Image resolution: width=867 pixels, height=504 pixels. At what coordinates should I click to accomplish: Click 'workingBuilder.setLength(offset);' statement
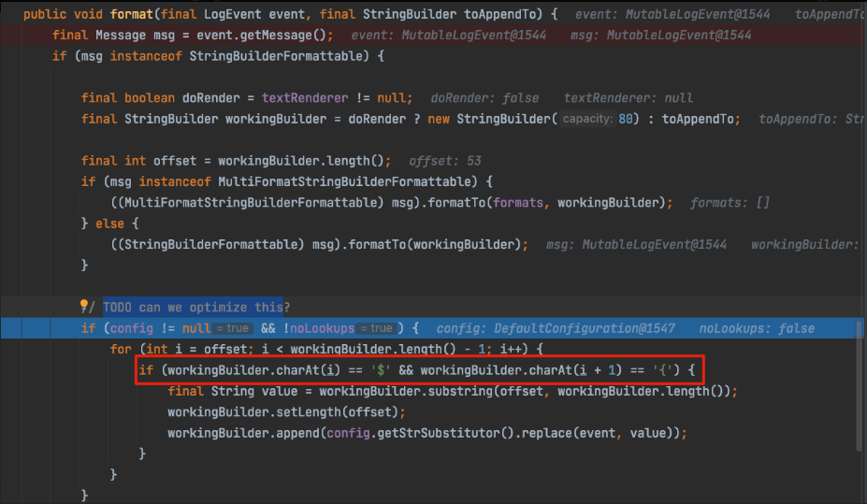286,412
